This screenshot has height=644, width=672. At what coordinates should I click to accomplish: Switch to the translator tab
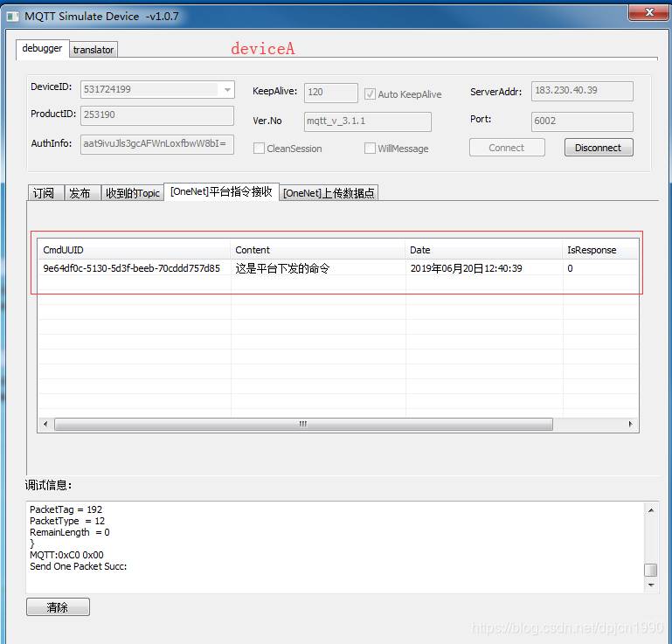coord(94,50)
